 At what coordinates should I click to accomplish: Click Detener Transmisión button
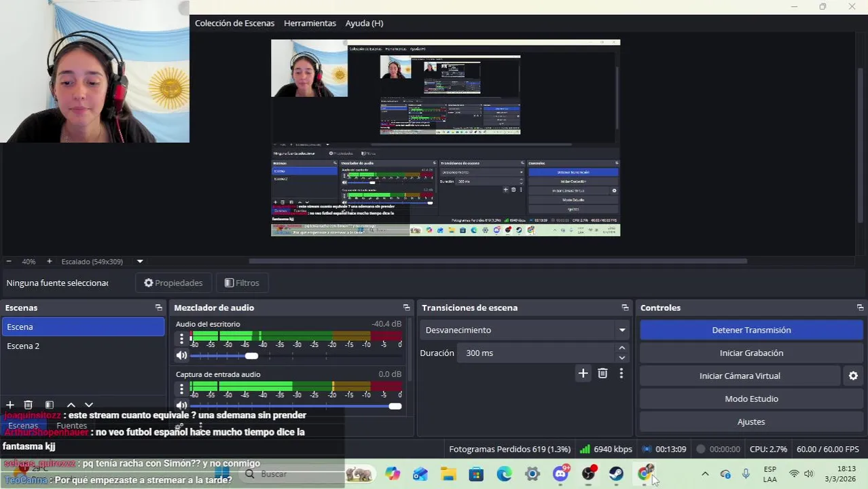[x=751, y=330]
